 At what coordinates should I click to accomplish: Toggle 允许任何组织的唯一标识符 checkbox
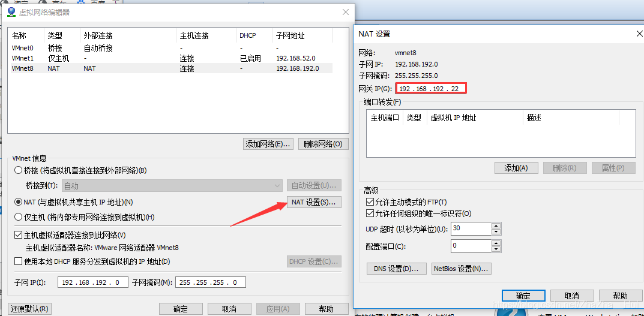369,213
